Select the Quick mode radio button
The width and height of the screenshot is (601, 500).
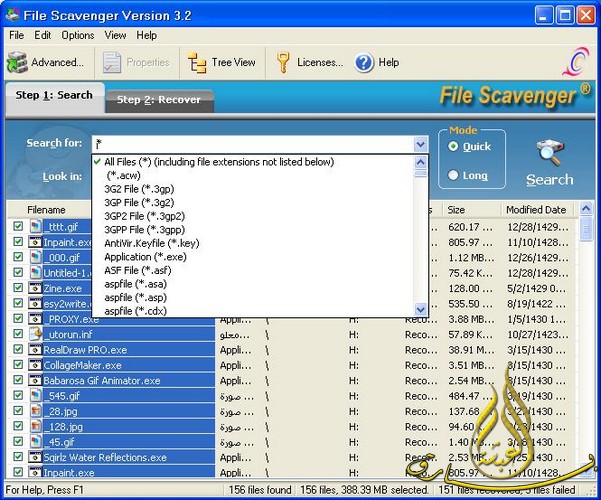click(453, 146)
